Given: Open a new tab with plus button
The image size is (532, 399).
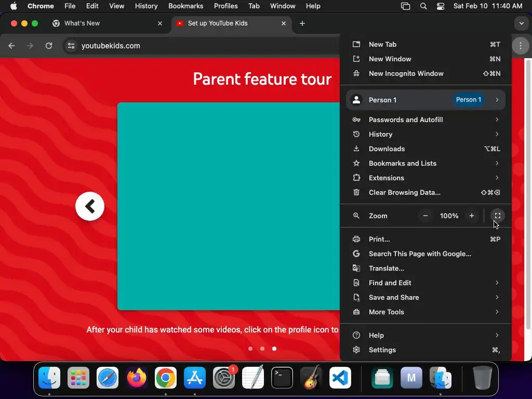Looking at the screenshot, I should pyautogui.click(x=302, y=23).
